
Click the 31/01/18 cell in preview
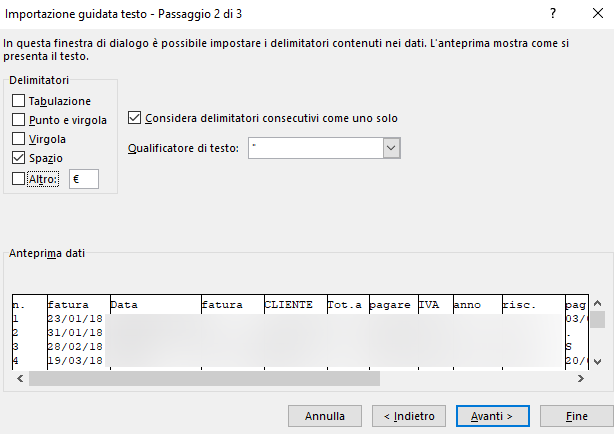coord(75,333)
